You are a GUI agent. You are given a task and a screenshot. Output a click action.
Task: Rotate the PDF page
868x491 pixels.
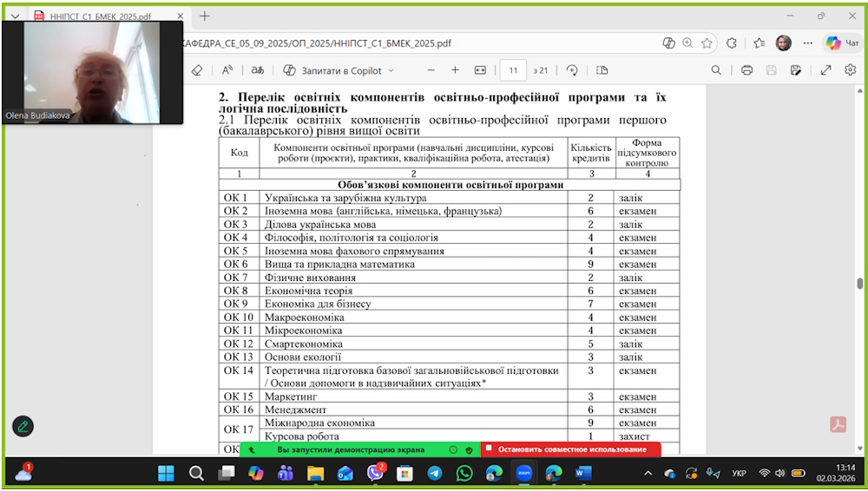[x=572, y=70]
